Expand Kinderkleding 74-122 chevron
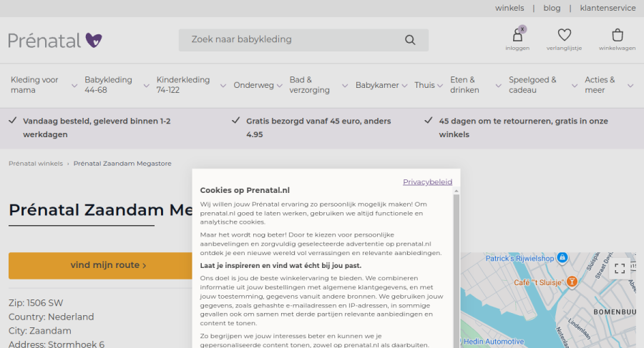The height and width of the screenshot is (348, 644). pyautogui.click(x=223, y=86)
